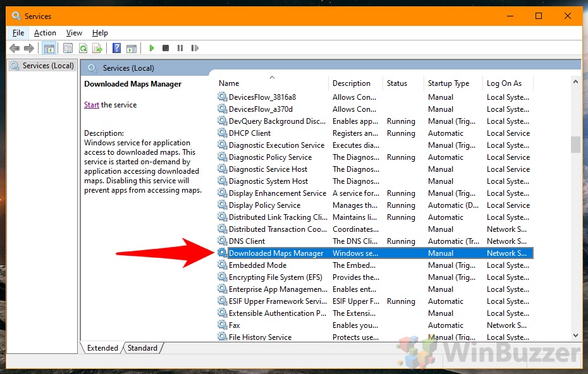588x374 pixels.
Task: Click Automatic (D... startup type cell
Action: pos(453,205)
